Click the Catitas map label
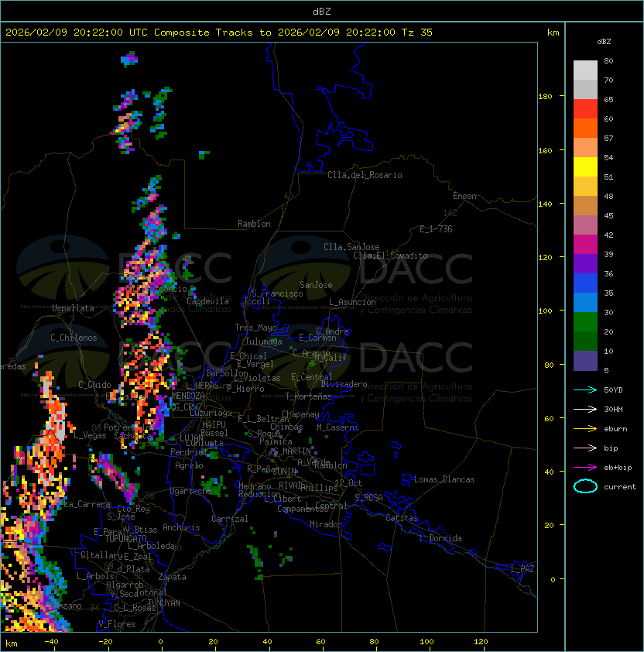 (x=402, y=518)
